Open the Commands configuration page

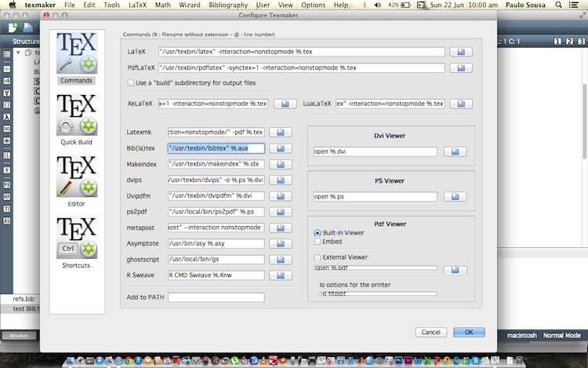pos(77,58)
